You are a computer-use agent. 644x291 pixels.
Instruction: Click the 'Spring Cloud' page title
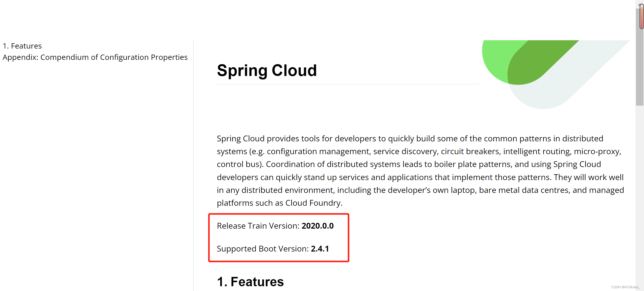pos(267,70)
